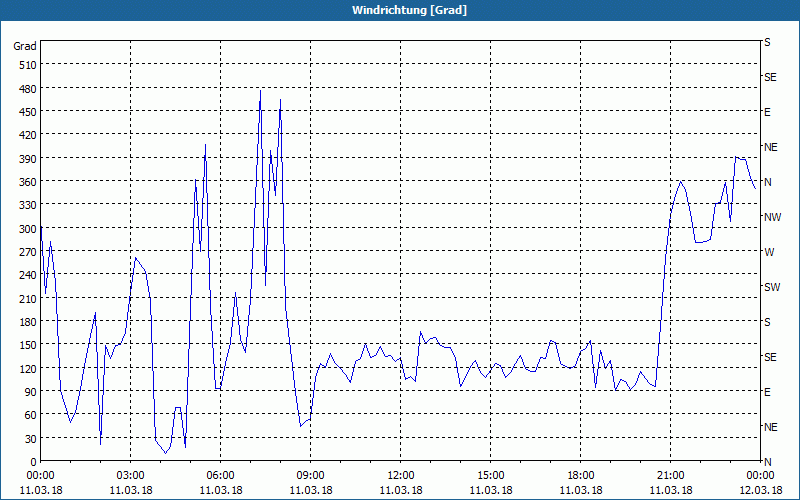Screen dimensions: 800x500
Task: Pick the 120 degree axis label
Action: click(x=28, y=369)
